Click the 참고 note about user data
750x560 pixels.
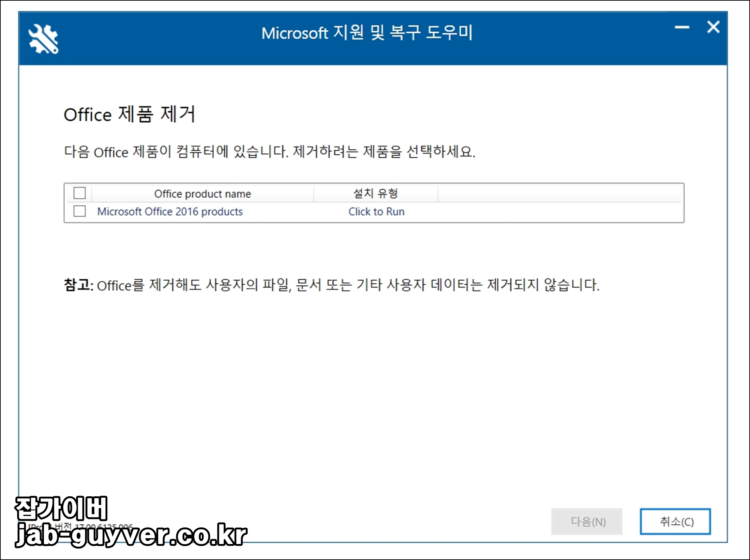pyautogui.click(x=331, y=285)
